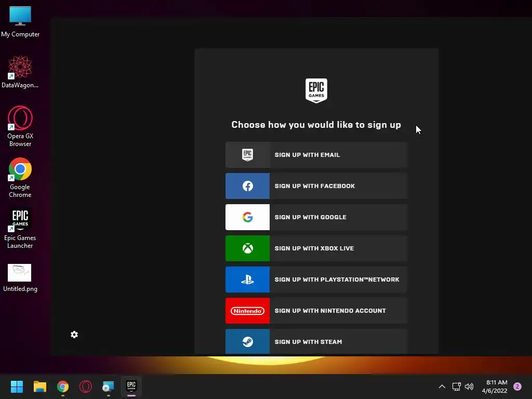The height and width of the screenshot is (399, 532).
Task: Click the Epic Games logo above heading
Action: (x=316, y=90)
